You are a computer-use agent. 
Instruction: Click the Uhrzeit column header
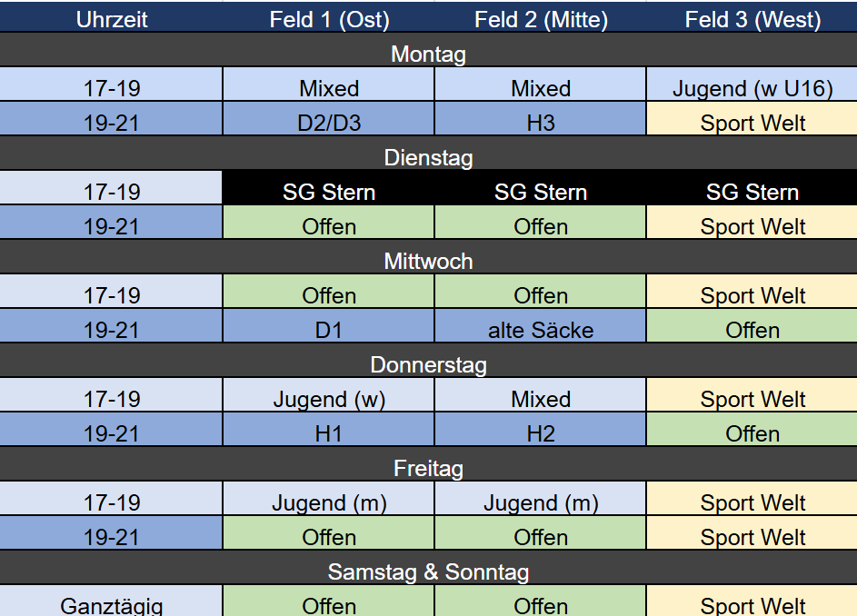pyautogui.click(x=111, y=19)
